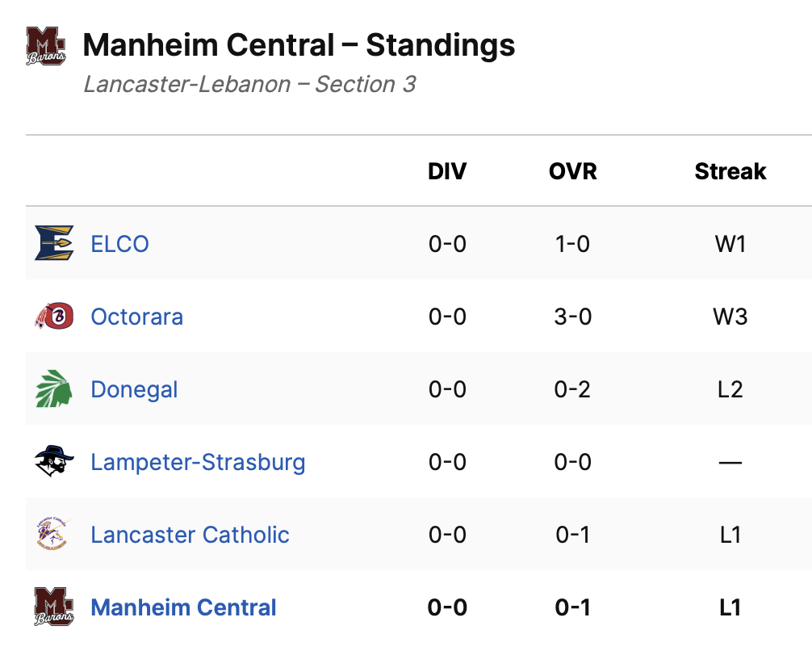The height and width of the screenshot is (651, 812).
Task: Open the Octorara team link
Action: click(136, 317)
